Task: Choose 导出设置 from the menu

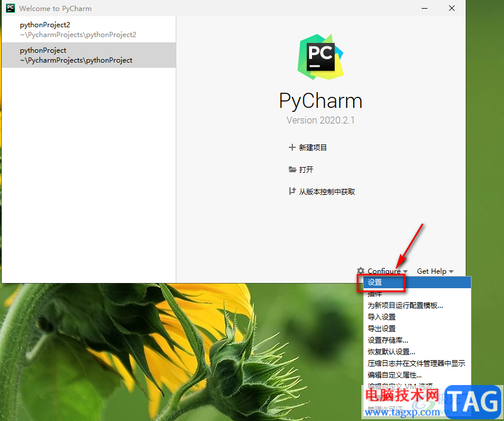Action: click(417, 328)
